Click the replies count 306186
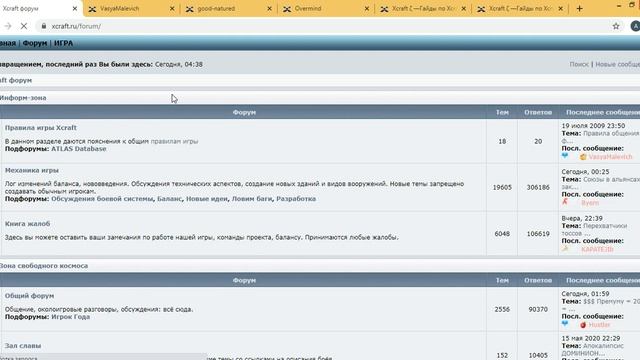 coord(538,187)
